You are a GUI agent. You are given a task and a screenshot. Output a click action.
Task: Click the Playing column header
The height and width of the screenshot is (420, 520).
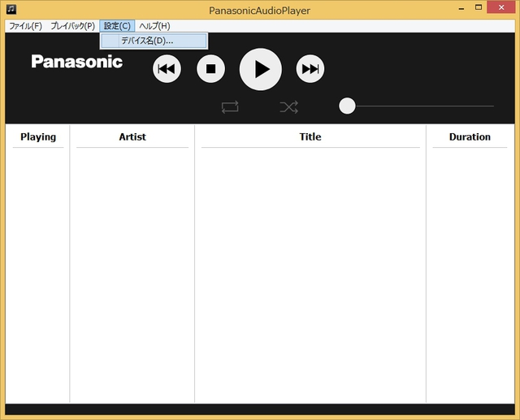click(x=38, y=136)
